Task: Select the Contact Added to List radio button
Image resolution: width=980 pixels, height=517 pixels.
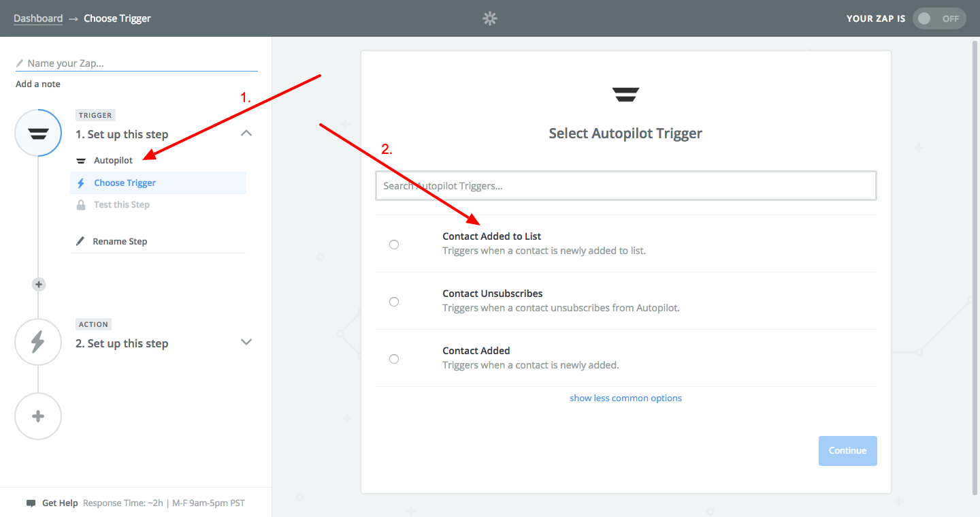Action: click(394, 244)
